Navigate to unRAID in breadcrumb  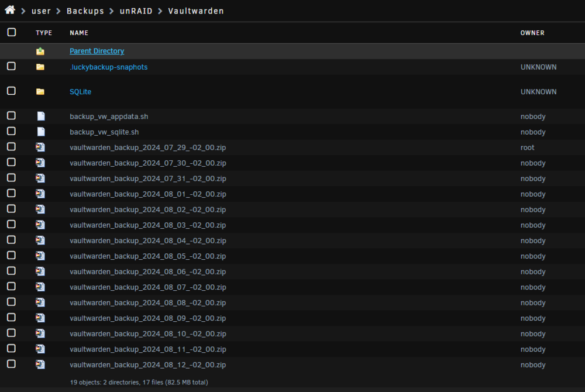click(136, 11)
